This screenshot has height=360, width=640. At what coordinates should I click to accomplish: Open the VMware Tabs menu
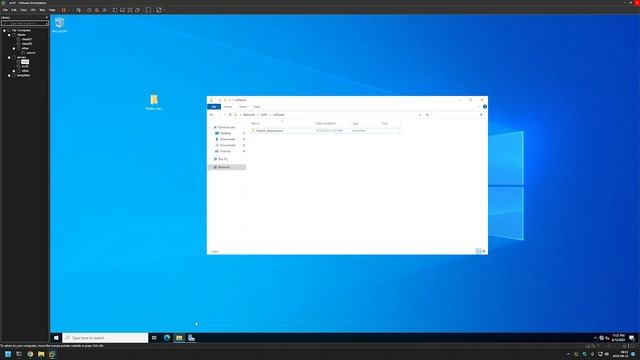click(x=42, y=10)
